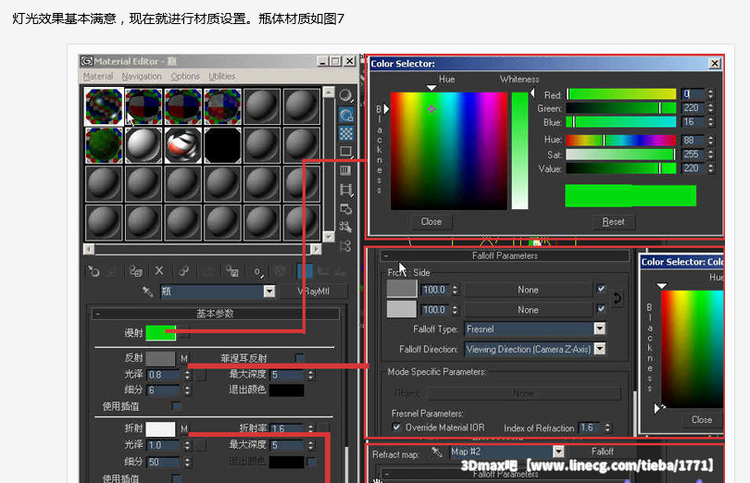The image size is (750, 483).
Task: Click Assign Material to Selection icon
Action: (135, 272)
